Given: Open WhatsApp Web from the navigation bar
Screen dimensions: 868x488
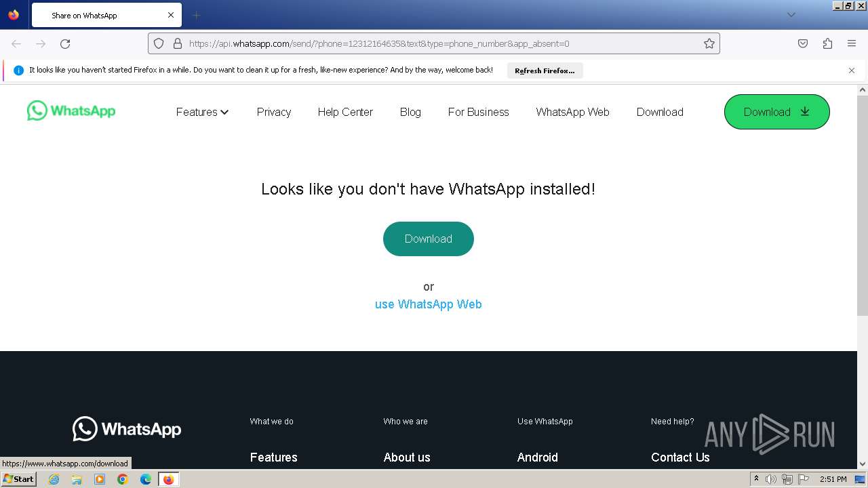Looking at the screenshot, I should 572,112.
